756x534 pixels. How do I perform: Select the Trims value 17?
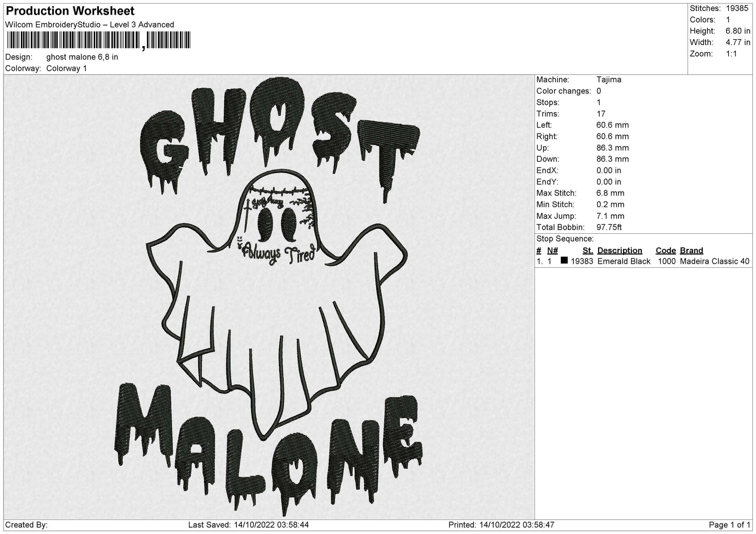601,114
